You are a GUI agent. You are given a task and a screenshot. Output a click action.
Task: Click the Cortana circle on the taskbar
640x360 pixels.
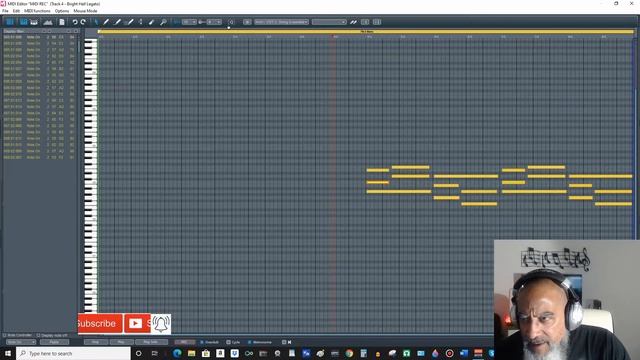point(138,353)
